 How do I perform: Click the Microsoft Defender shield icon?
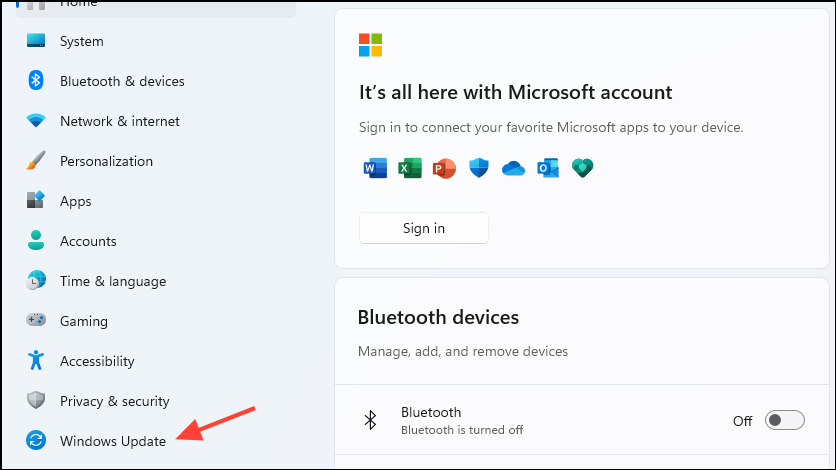(479, 168)
